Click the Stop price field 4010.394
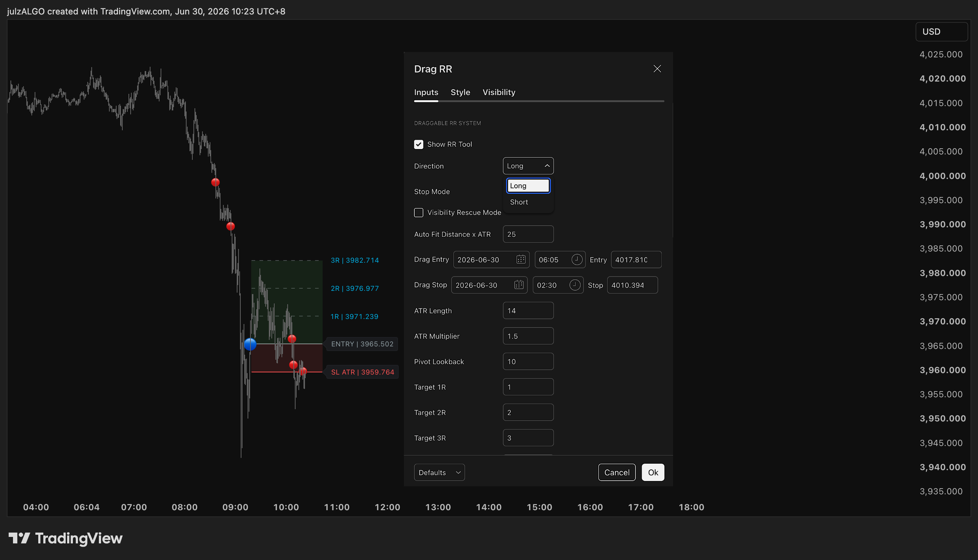 click(632, 285)
